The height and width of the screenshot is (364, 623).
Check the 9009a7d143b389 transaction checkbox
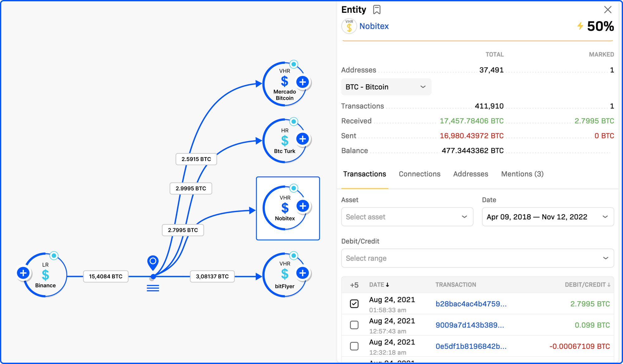click(354, 325)
